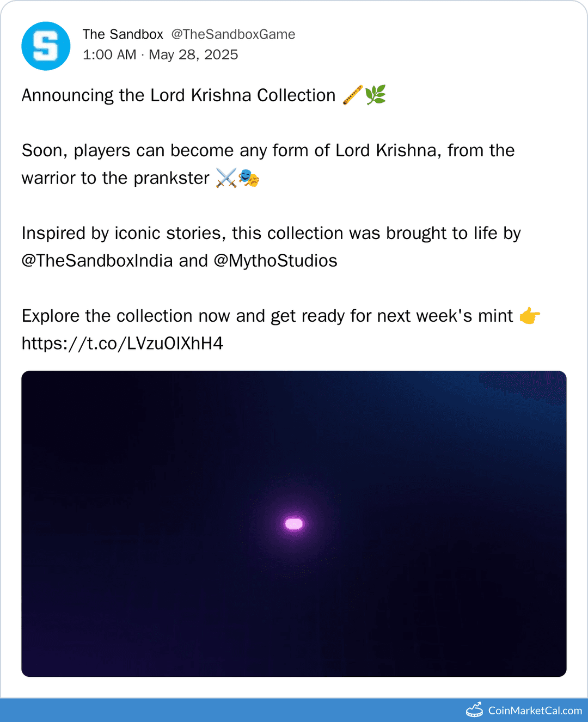Click the theater masks emoji
This screenshot has width=588, height=722.
[249, 178]
